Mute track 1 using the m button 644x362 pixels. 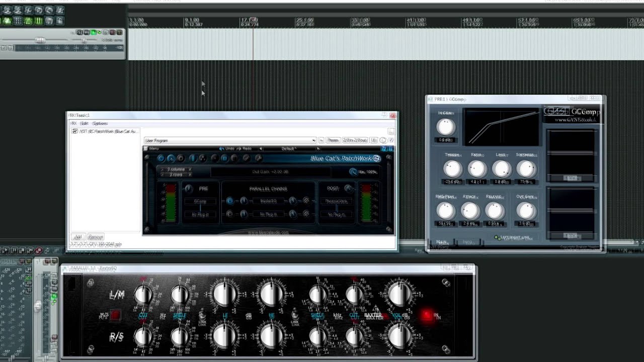(x=112, y=32)
